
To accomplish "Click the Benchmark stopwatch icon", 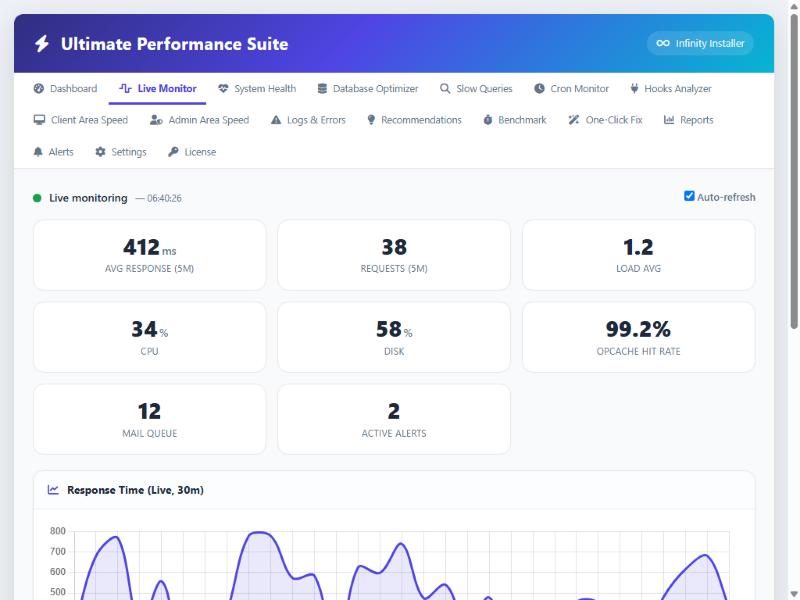I will (488, 120).
